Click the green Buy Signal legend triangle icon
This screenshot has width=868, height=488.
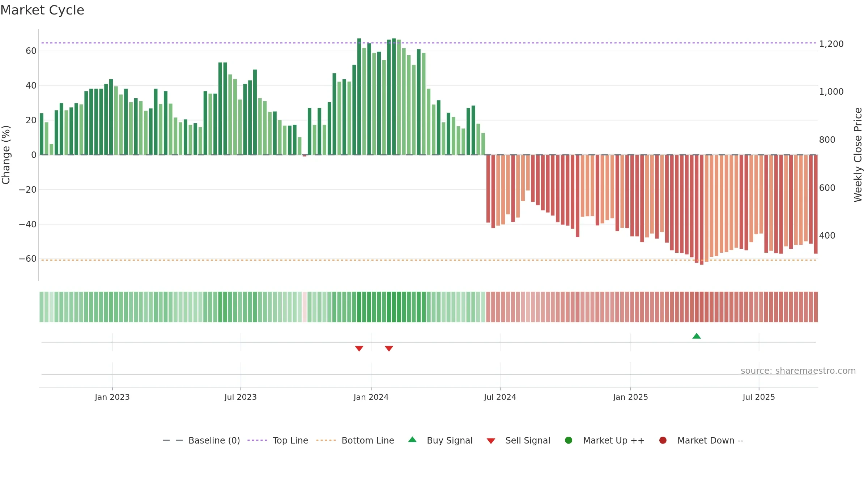pyautogui.click(x=412, y=440)
